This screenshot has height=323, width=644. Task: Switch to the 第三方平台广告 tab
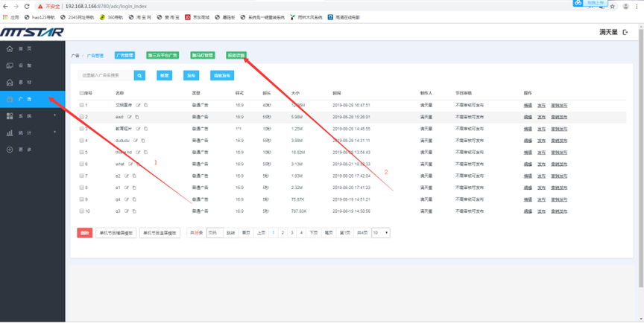point(163,55)
